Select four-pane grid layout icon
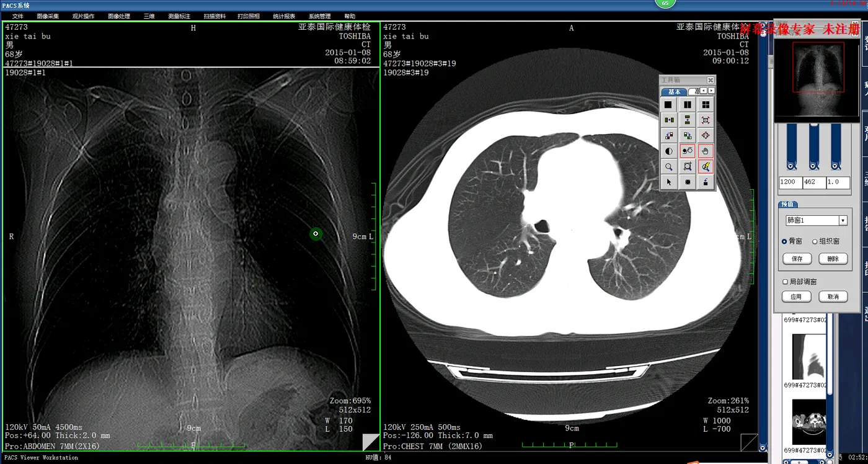 click(706, 105)
